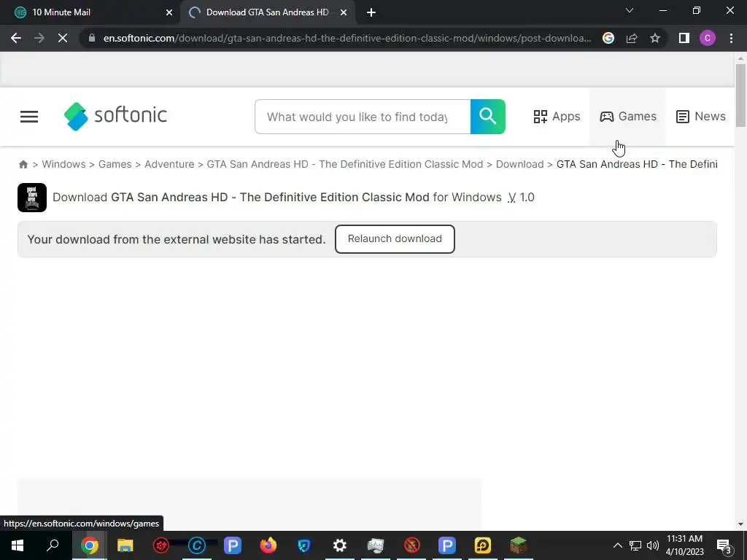The height and width of the screenshot is (560, 747).
Task: Open the clock showing 11:31 AM
Action: click(x=684, y=545)
